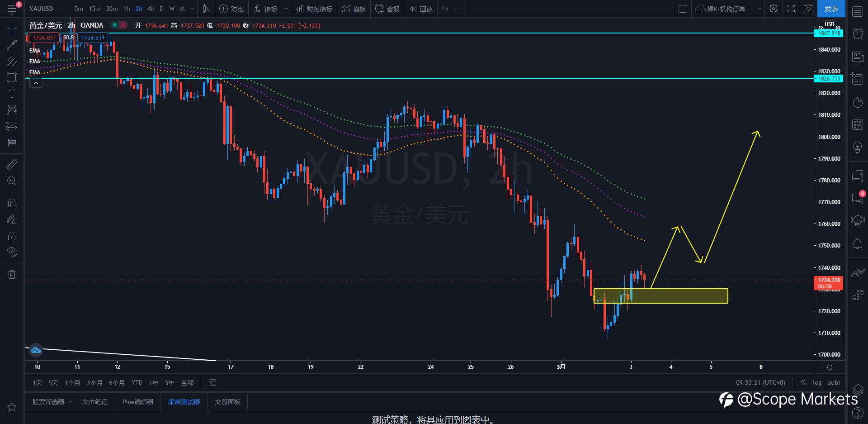This screenshot has height=424, width=868.
Task: Set the date range to 1个月
Action: click(x=72, y=383)
